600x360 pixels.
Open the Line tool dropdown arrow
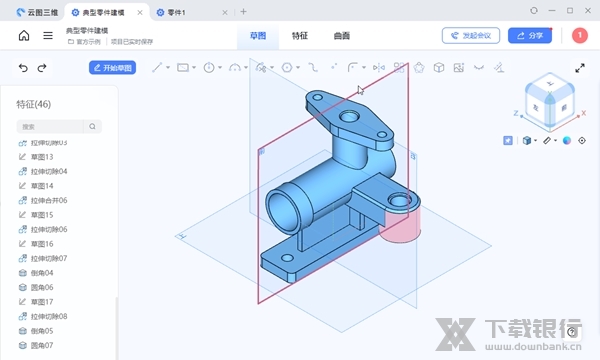[x=168, y=68]
